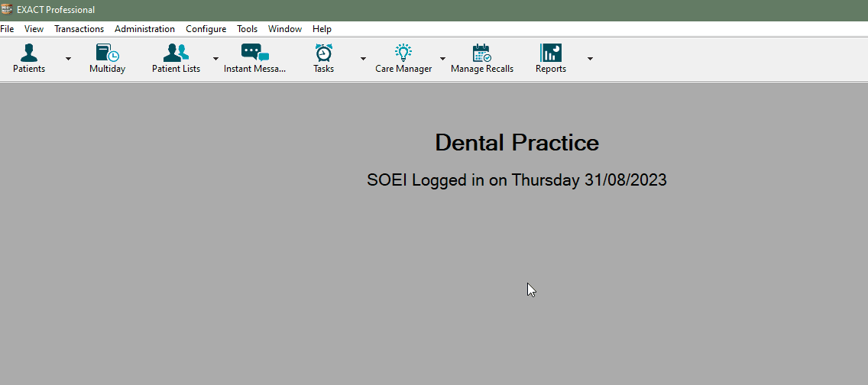Open the Patients icon in toolbar

29,53
